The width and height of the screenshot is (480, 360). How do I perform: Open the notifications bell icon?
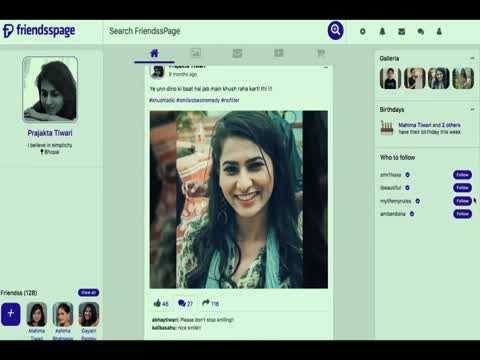pyautogui.click(x=382, y=31)
